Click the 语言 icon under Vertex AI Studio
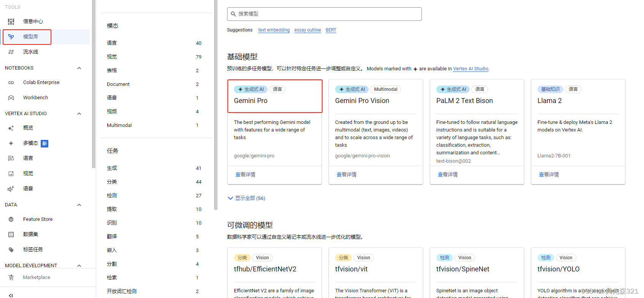 point(11,159)
